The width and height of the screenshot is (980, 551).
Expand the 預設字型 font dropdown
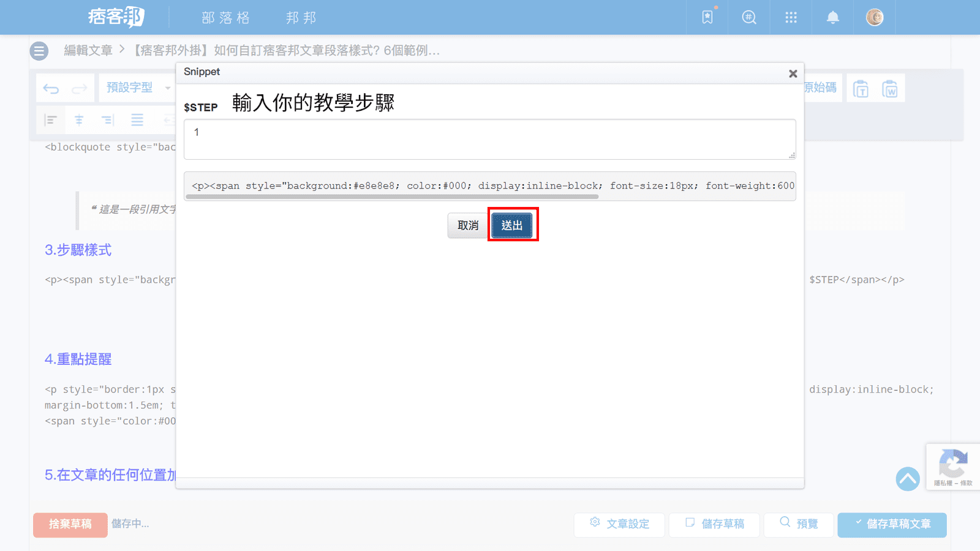[x=138, y=88]
